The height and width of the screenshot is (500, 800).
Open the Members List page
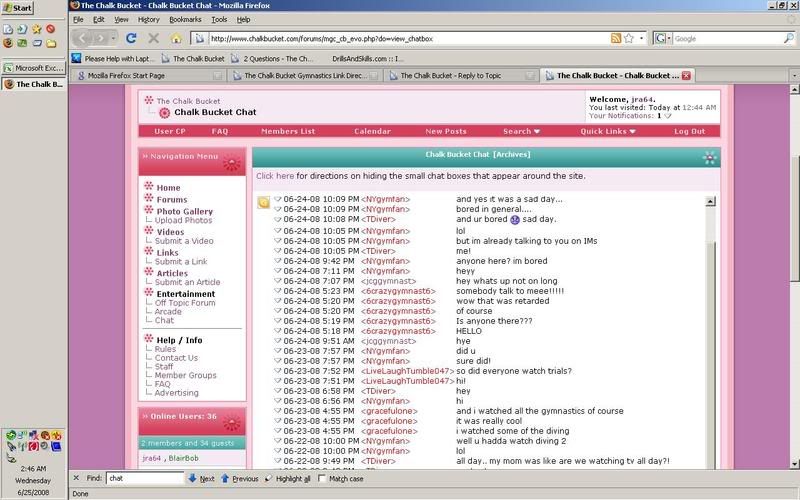pos(288,131)
